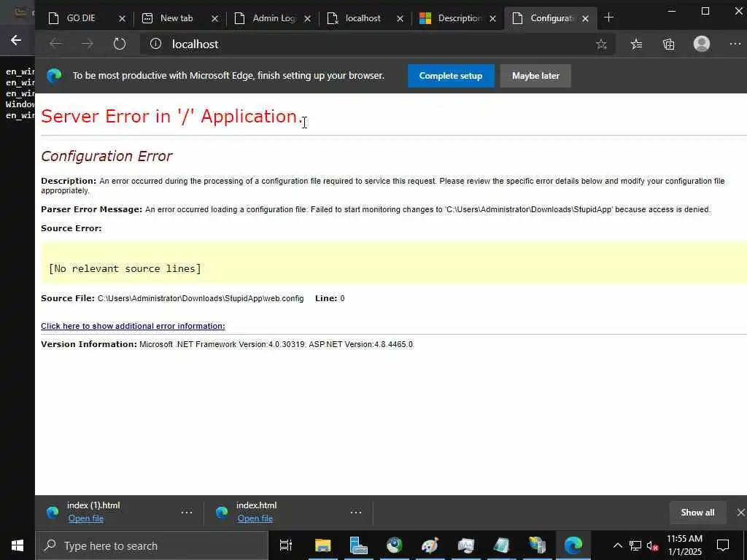Switch to the Admin Log tab
This screenshot has height=560, width=747.
(x=274, y=18)
